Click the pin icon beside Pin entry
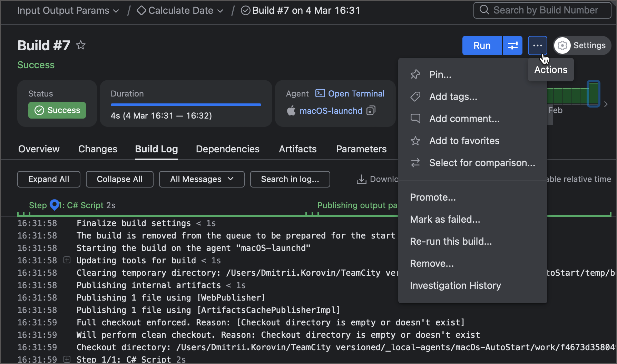The image size is (617, 364). [415, 74]
